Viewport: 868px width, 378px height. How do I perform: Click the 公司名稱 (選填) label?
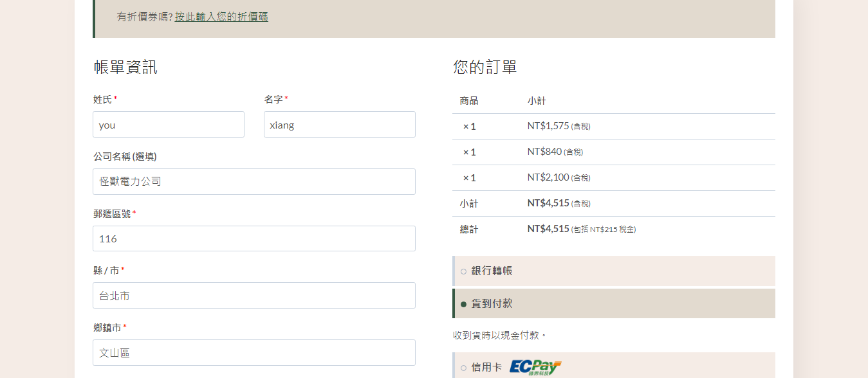(125, 156)
